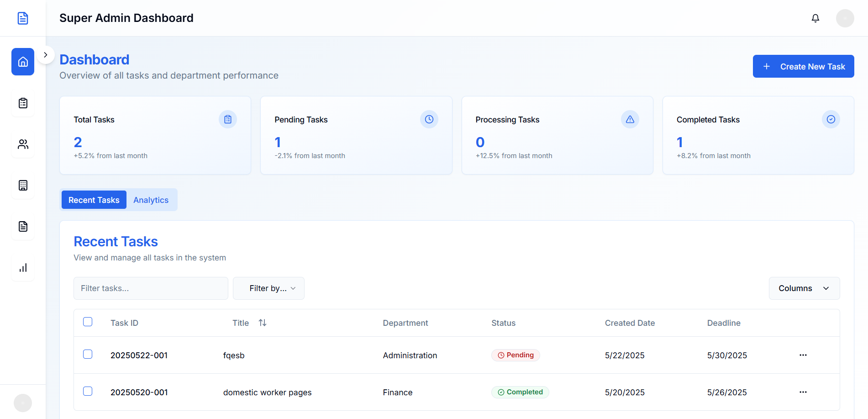Screen dimensions: 868x419
Task: Click the Pending status badge
Action: (x=516, y=355)
